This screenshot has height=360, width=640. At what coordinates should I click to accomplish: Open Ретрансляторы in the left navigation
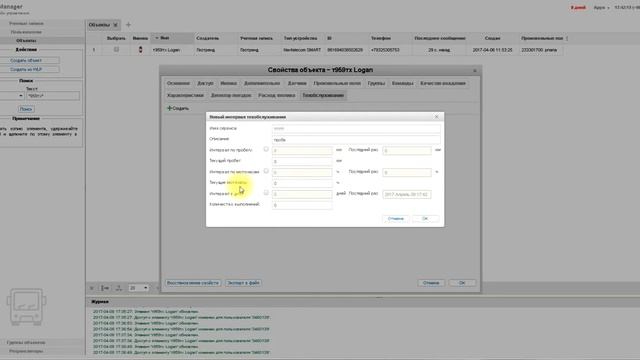tap(26, 351)
